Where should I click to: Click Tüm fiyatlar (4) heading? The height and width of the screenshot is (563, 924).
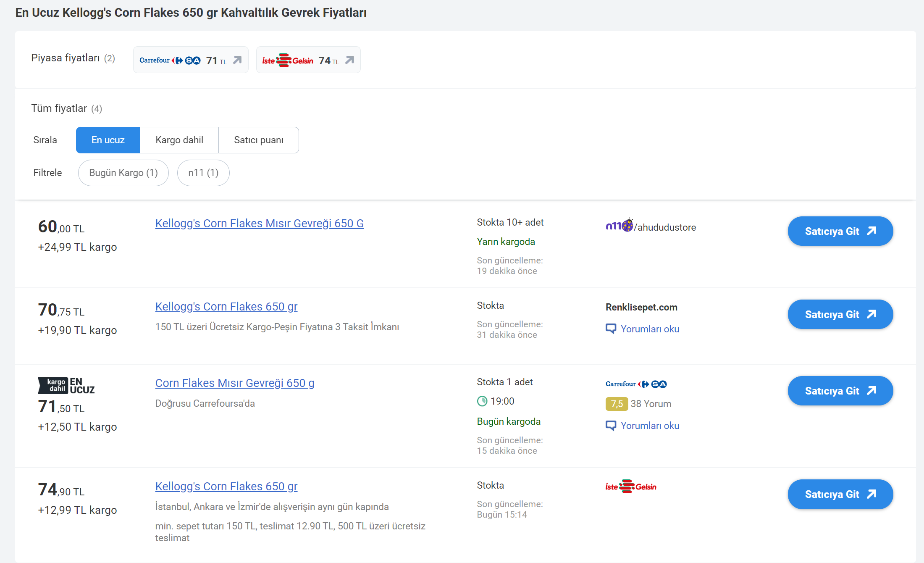tap(67, 108)
